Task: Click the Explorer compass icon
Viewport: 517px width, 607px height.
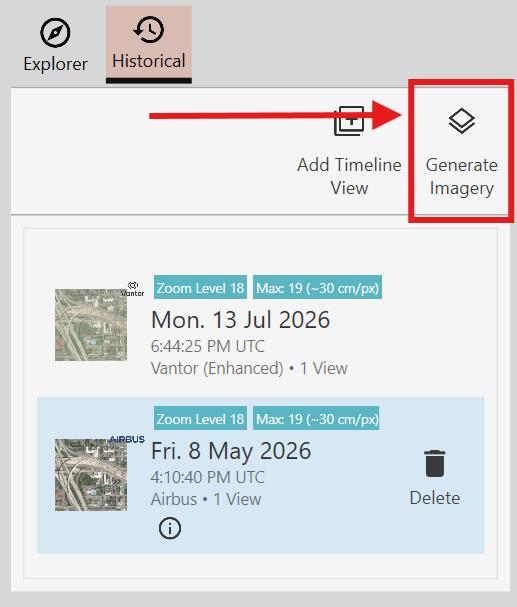Action: 55,33
